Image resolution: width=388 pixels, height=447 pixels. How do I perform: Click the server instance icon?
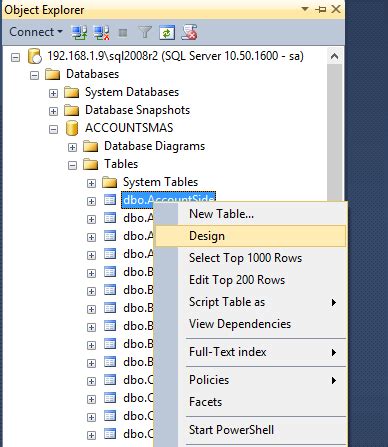(34, 56)
